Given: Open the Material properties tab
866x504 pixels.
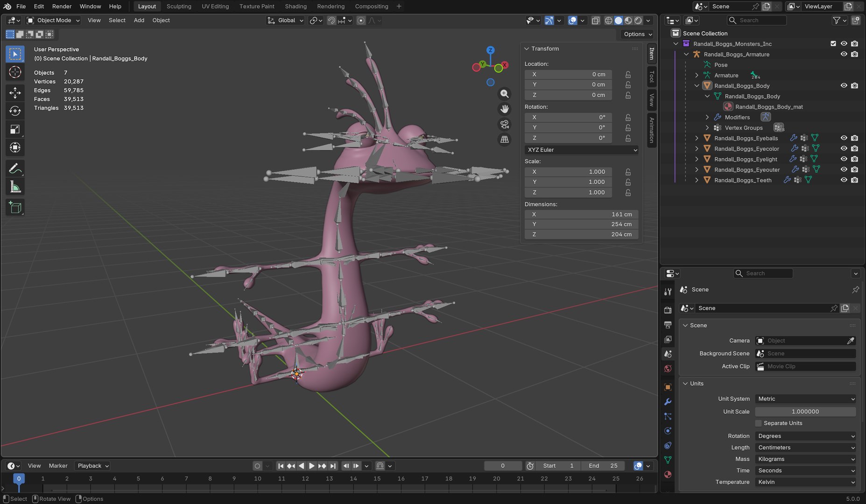Looking at the screenshot, I should click(668, 475).
